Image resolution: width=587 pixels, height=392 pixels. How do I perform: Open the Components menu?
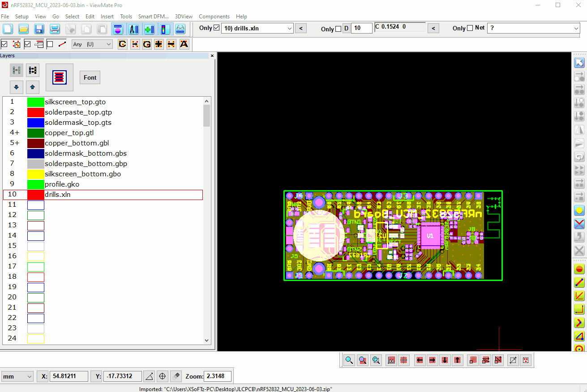click(214, 16)
